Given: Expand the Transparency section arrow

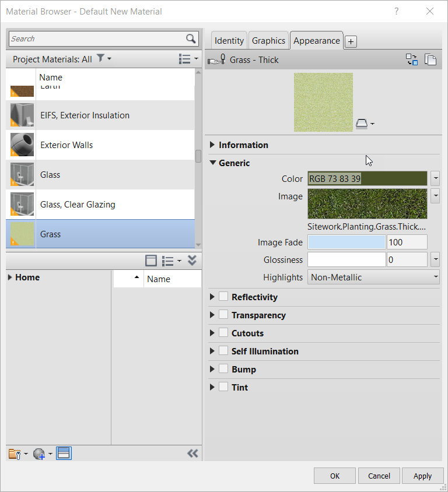Looking at the screenshot, I should coord(212,315).
